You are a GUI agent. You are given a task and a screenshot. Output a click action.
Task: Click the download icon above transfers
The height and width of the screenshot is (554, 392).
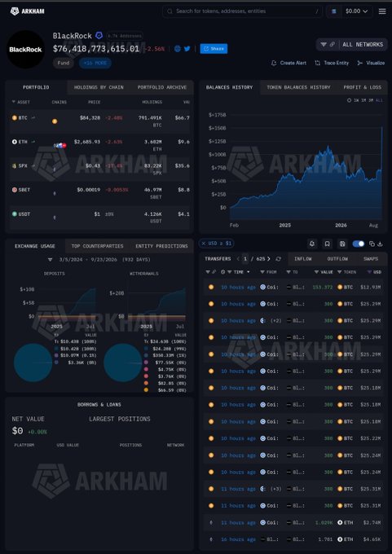coord(380,244)
